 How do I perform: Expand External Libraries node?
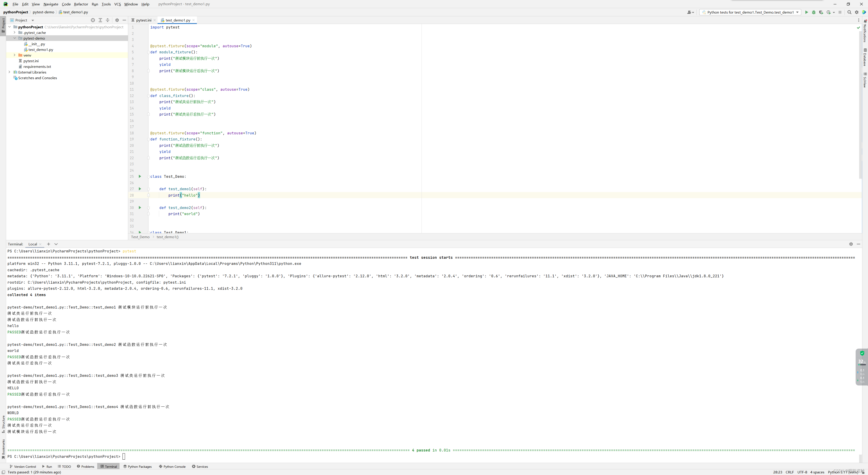pyautogui.click(x=9, y=72)
